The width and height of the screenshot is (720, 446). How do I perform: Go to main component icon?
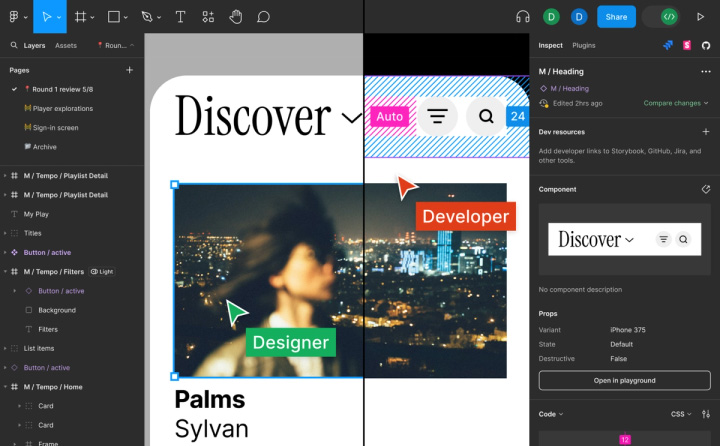(706, 189)
